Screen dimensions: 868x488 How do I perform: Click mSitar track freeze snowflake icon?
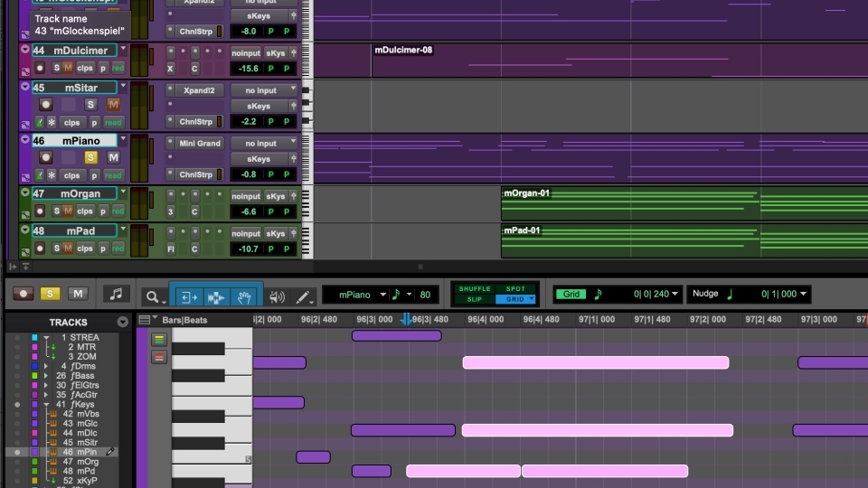(x=52, y=122)
